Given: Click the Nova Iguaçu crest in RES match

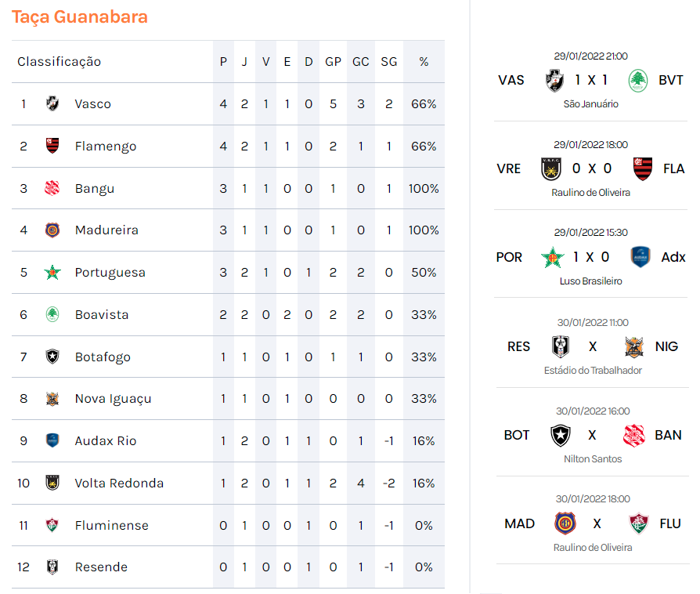Looking at the screenshot, I should (x=635, y=346).
